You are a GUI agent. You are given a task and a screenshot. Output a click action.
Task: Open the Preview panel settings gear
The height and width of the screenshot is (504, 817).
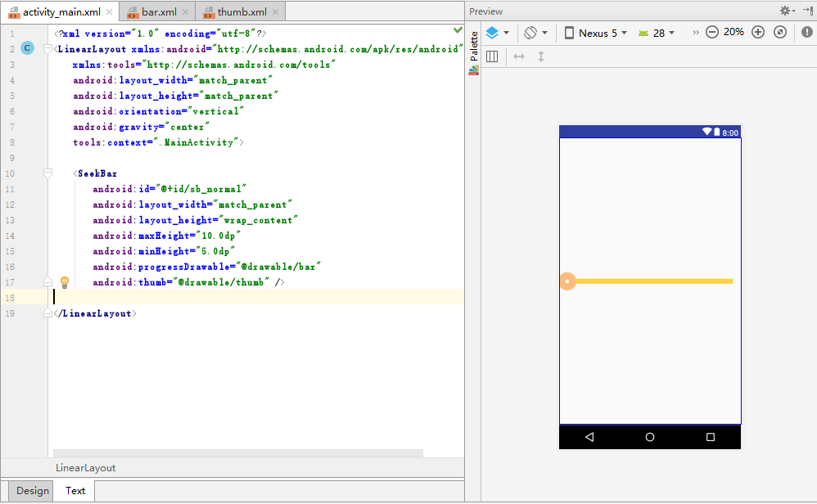point(786,11)
